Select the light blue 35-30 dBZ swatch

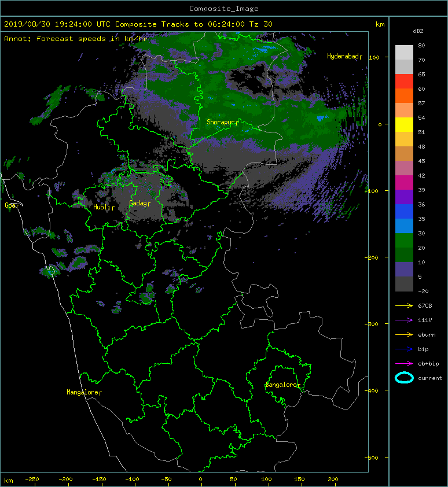404,226
